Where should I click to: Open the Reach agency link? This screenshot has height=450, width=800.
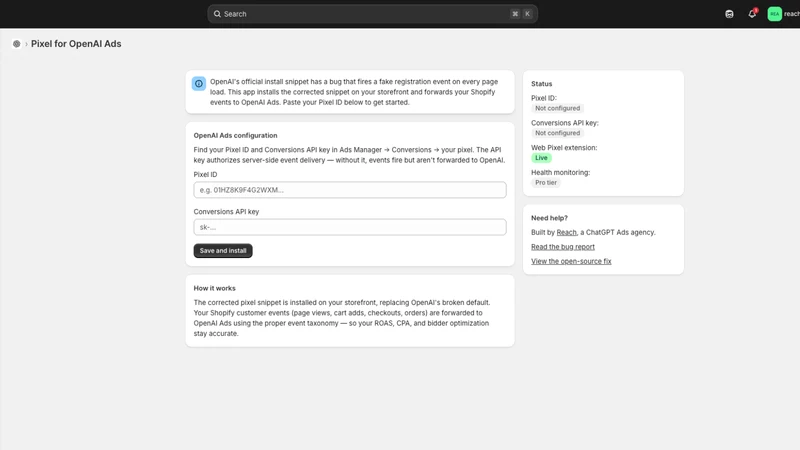pos(566,232)
